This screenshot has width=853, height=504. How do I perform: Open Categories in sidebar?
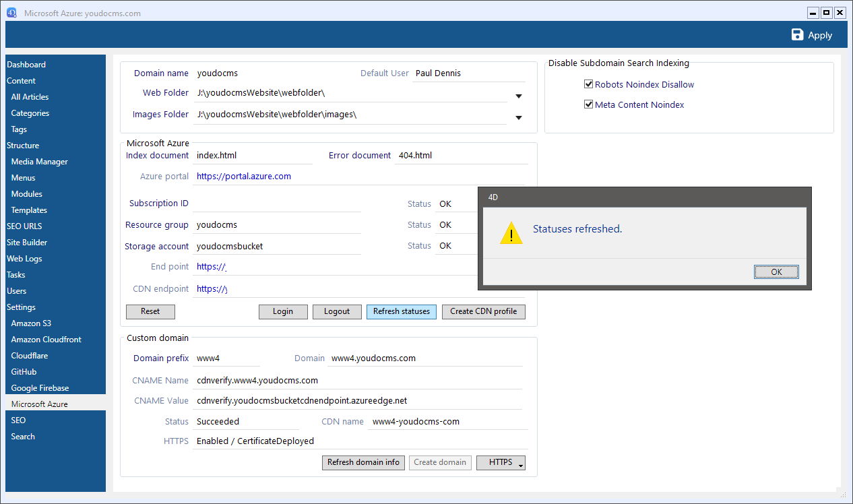point(30,113)
